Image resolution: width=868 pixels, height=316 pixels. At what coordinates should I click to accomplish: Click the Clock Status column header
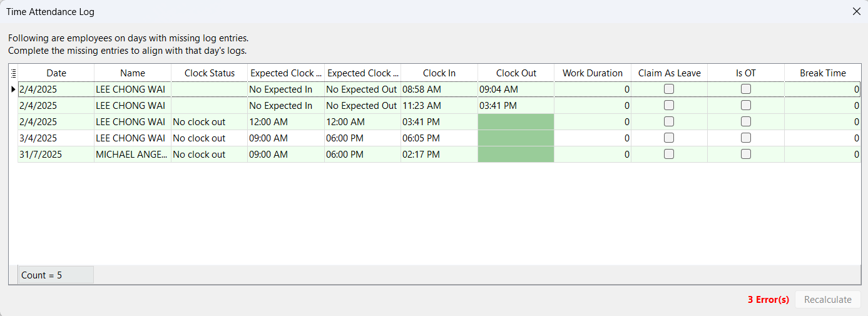point(210,73)
